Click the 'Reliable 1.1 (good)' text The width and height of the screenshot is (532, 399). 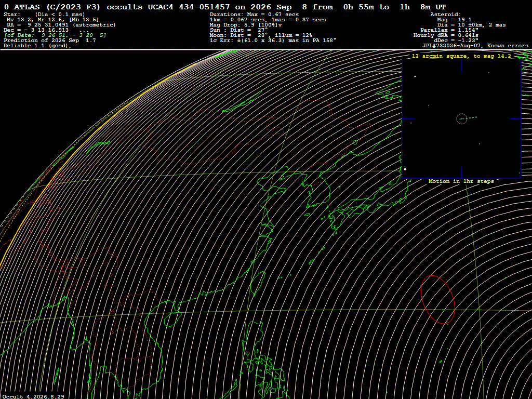pos(37,46)
